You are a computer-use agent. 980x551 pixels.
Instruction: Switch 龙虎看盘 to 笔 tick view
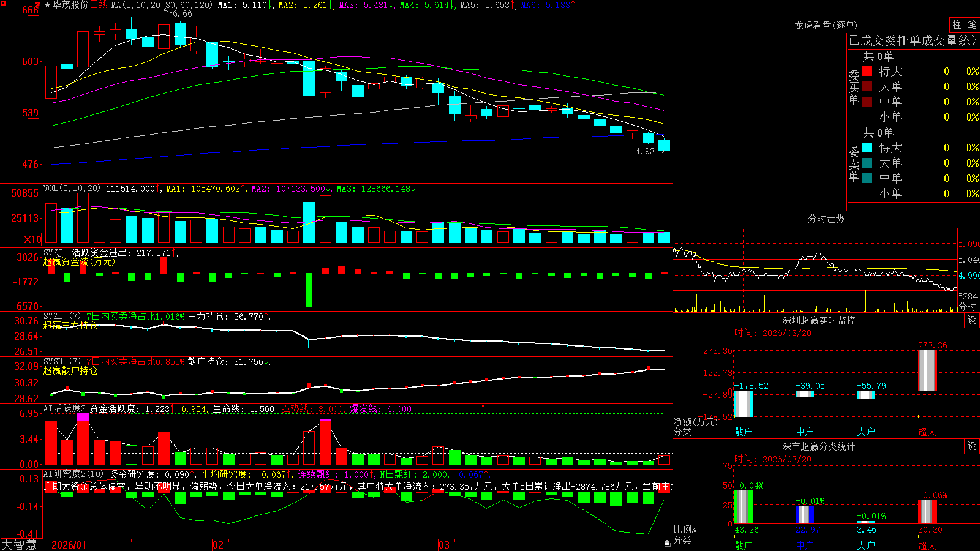[x=972, y=25]
